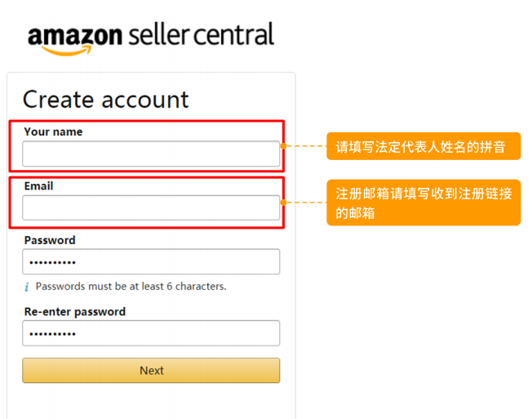Click the orange pinyin name tooltip
This screenshot has height=419, width=532.
(x=423, y=146)
